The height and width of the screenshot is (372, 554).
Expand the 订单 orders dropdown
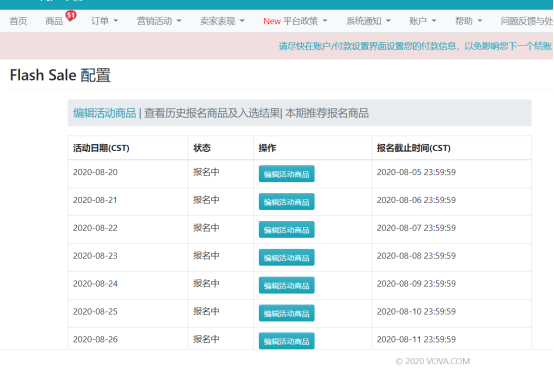click(104, 21)
